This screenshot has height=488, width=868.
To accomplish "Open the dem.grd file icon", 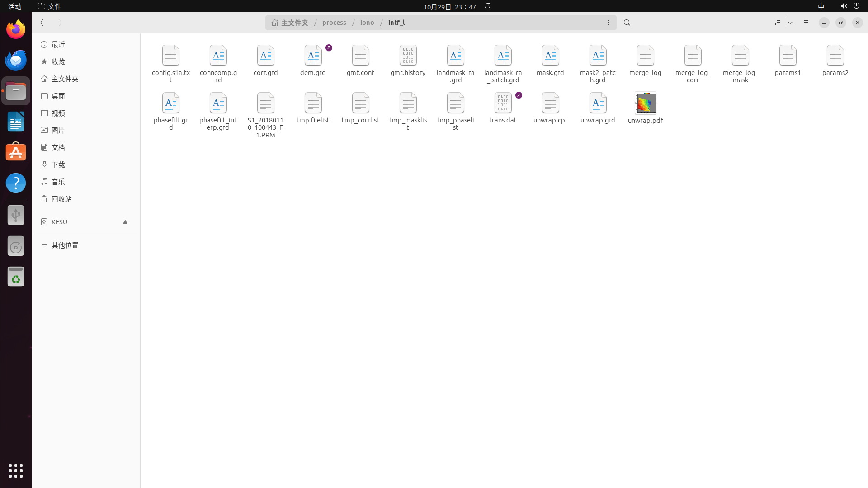I will 313,56.
